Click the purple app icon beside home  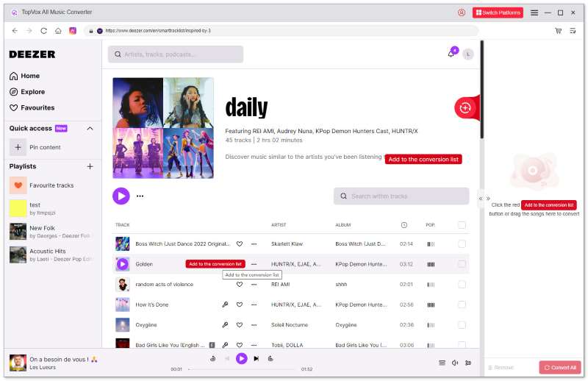click(73, 31)
